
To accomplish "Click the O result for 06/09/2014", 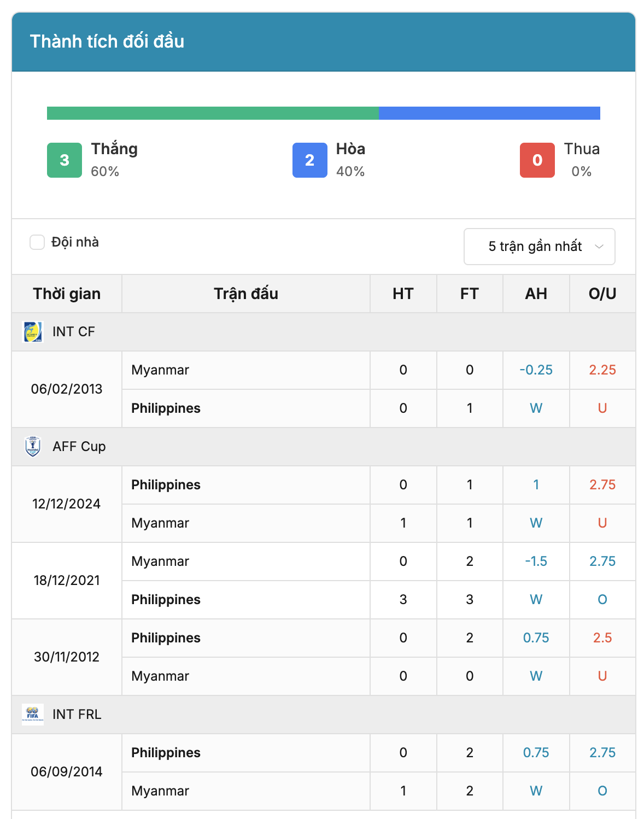I will coord(602,791).
